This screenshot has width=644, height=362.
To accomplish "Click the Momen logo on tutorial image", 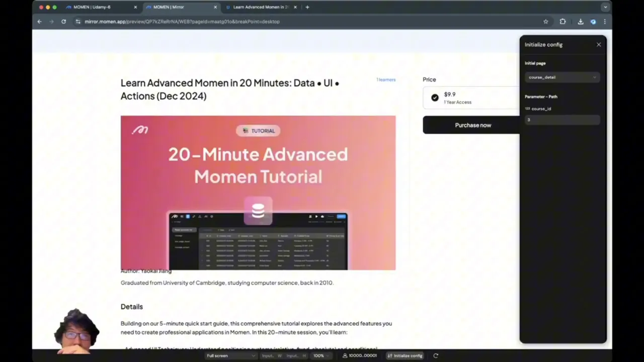I will pos(140,130).
